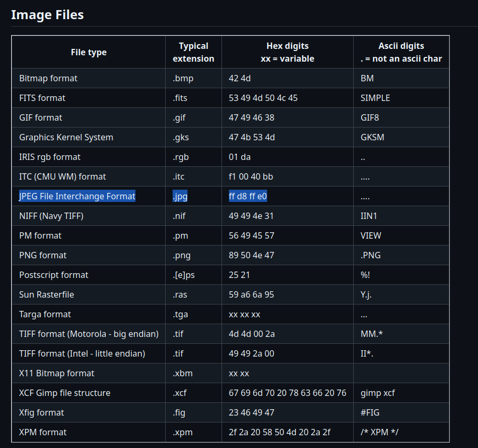Click the "Image Files" heading
Screen dimensions: 478x448
pyautogui.click(x=47, y=14)
